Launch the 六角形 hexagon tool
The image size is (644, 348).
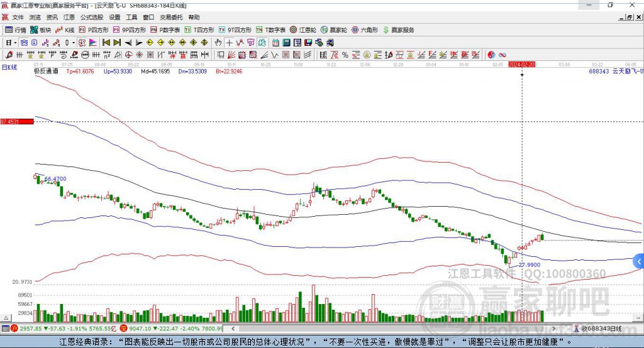(365, 30)
